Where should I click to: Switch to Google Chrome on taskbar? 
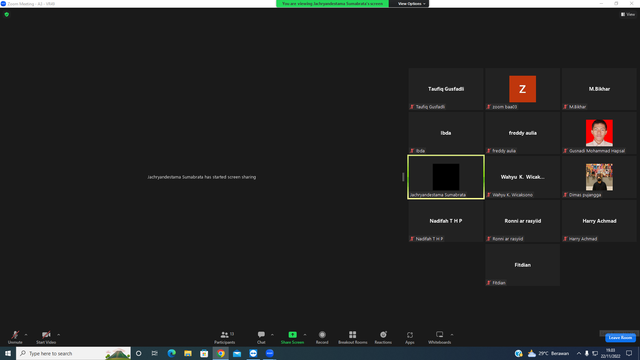click(220, 353)
